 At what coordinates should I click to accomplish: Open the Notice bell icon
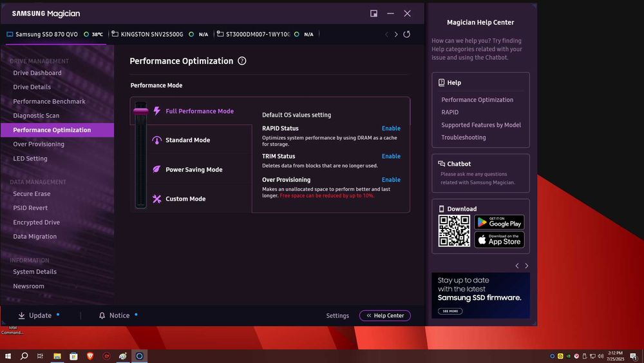coord(102,316)
